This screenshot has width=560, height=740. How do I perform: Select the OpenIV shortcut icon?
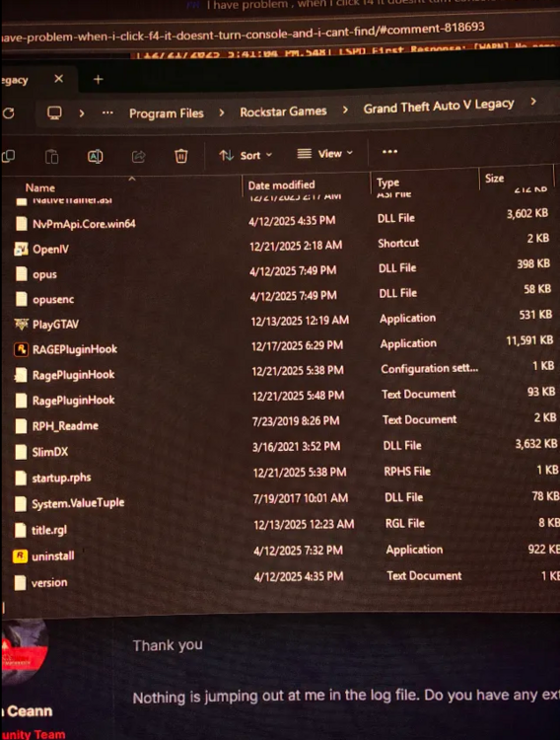tap(21, 249)
